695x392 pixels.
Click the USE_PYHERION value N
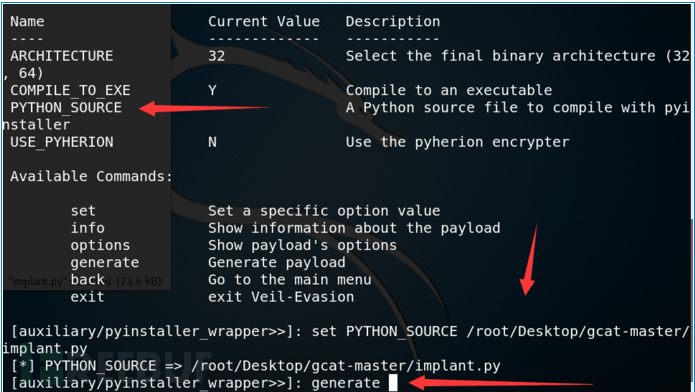(212, 142)
